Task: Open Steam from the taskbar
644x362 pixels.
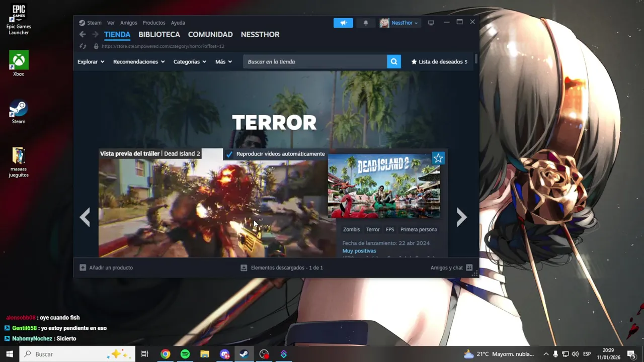Action: pos(244,354)
